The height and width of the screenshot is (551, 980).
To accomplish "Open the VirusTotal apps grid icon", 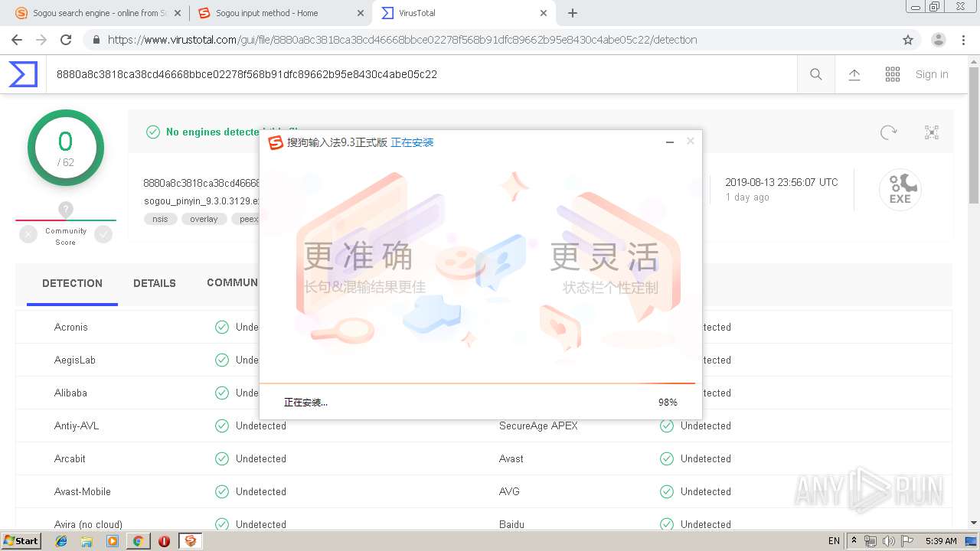I will (893, 74).
